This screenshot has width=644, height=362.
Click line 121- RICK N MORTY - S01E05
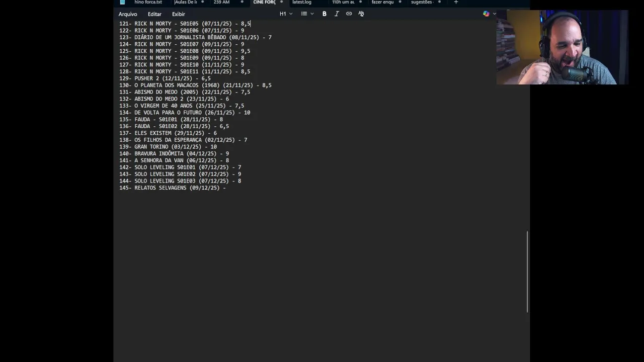click(185, 24)
